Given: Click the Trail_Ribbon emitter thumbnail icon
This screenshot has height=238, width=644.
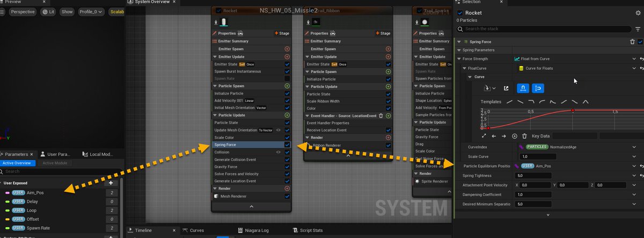Looking at the screenshot, I should pyautogui.click(x=316, y=22).
